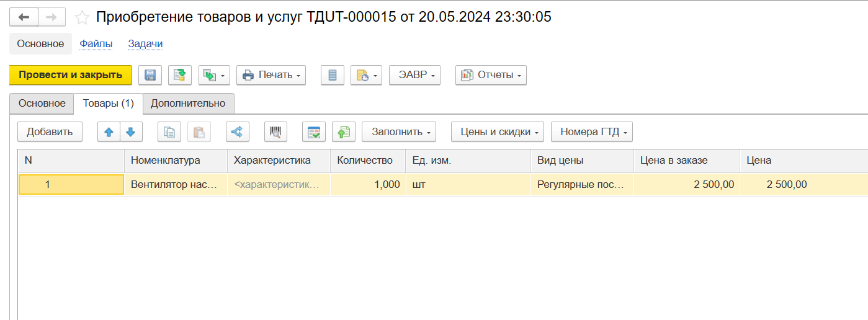Click the Ед. изм. column header

[x=468, y=161]
